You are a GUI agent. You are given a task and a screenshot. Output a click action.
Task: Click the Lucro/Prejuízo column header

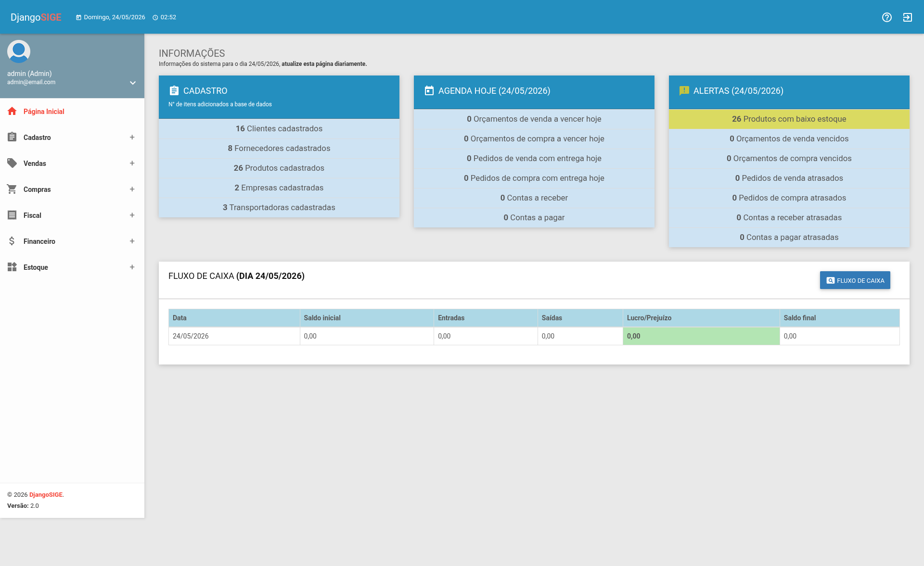pos(701,318)
